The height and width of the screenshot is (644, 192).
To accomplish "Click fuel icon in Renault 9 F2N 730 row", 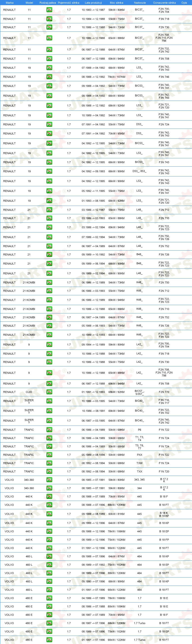I will 49,362.
